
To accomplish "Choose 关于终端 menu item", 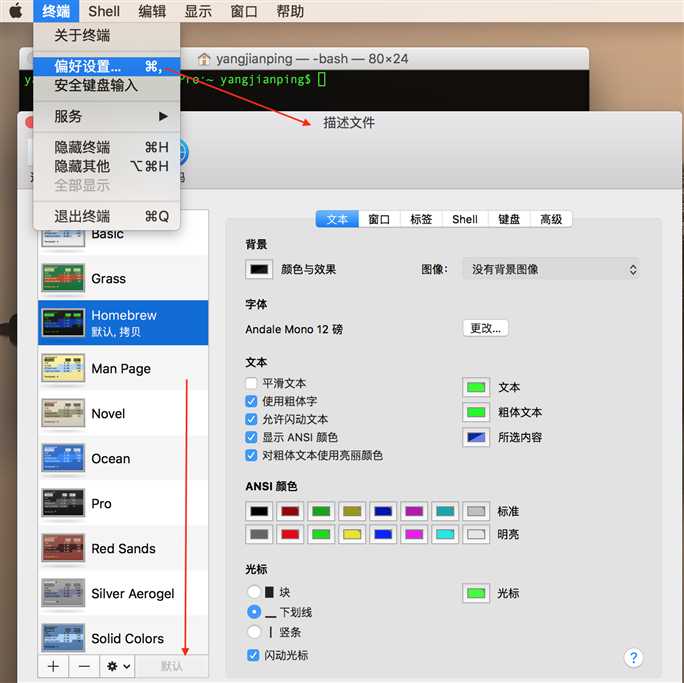I will [x=107, y=35].
